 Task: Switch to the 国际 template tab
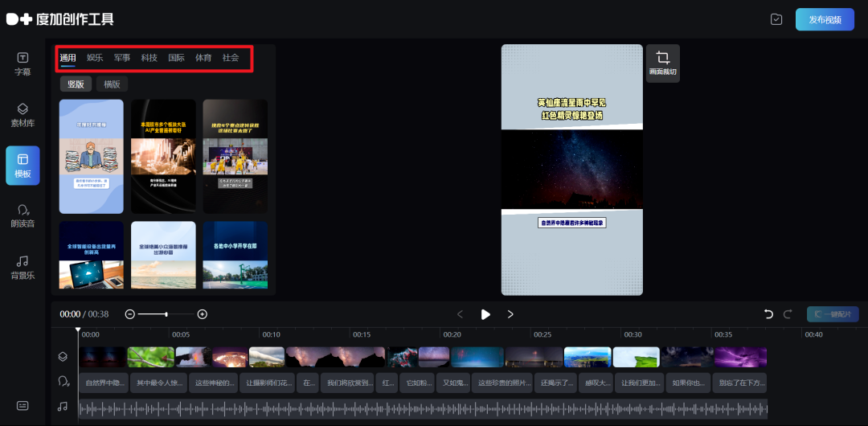(177, 58)
